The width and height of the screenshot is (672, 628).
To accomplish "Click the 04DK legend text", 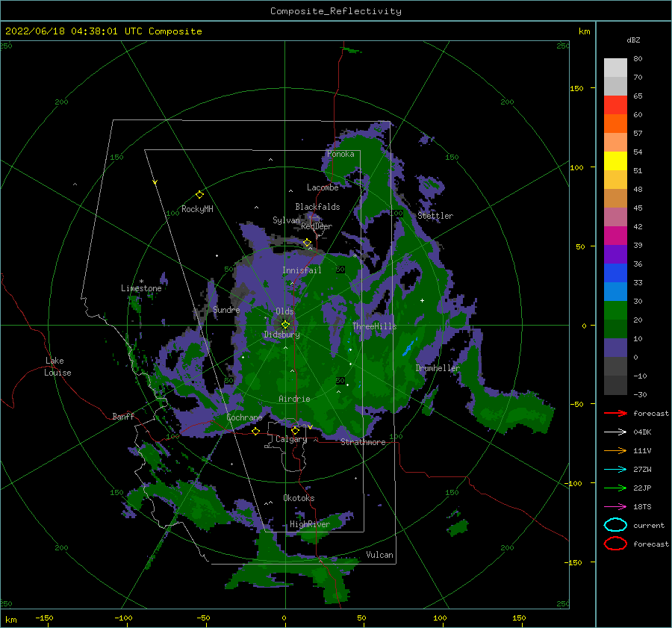I will [x=642, y=432].
